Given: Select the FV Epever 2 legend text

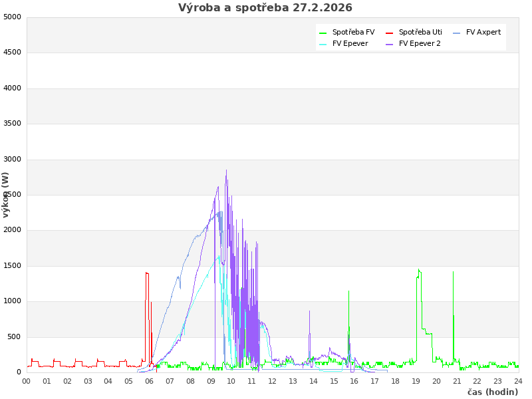Looking at the screenshot, I should point(420,43).
